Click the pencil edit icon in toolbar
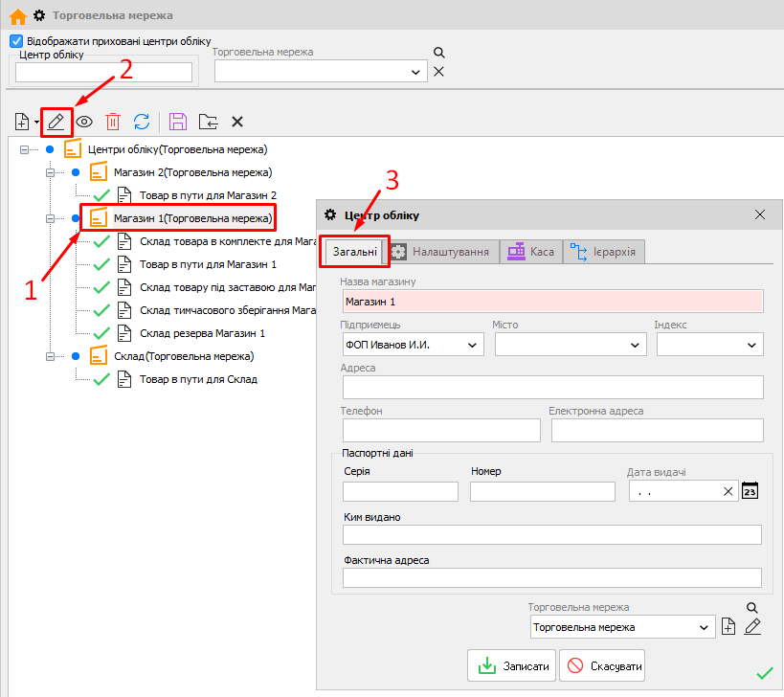 point(56,122)
